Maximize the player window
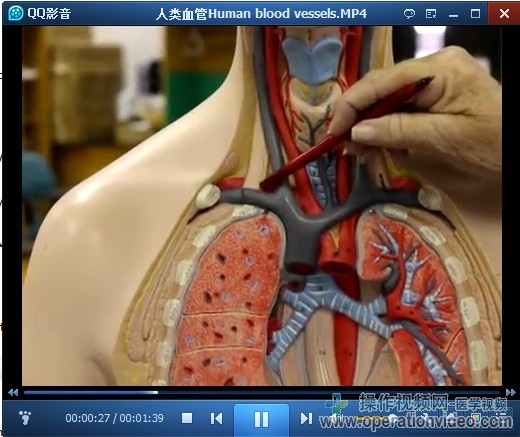This screenshot has height=437, width=520. coord(475,14)
